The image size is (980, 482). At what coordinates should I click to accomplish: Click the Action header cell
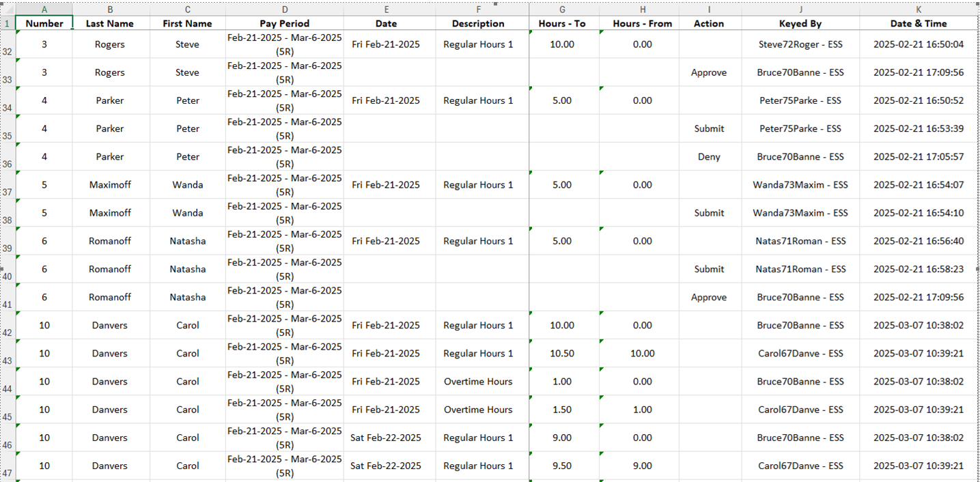[709, 23]
